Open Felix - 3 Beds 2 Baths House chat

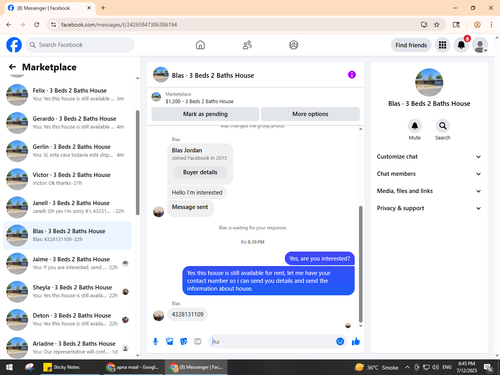click(67, 94)
